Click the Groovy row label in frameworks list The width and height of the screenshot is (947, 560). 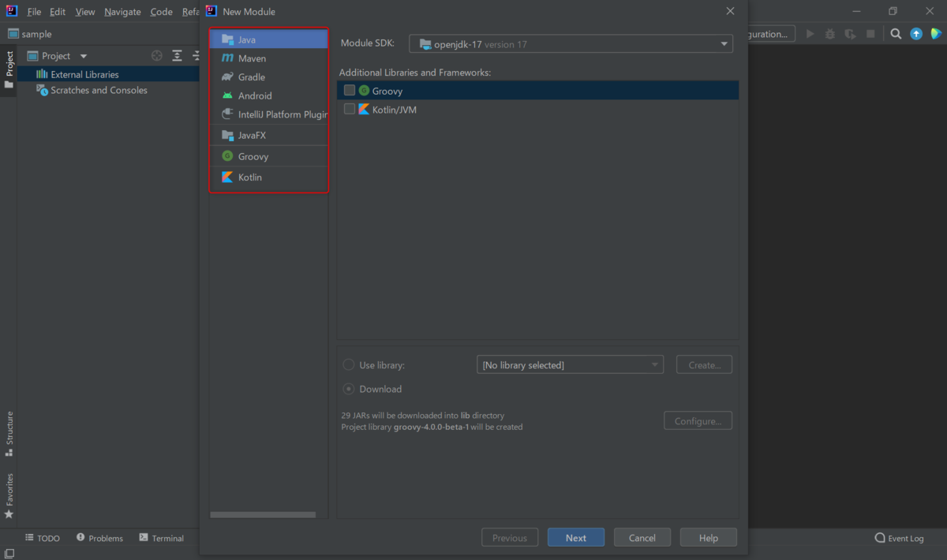387,91
